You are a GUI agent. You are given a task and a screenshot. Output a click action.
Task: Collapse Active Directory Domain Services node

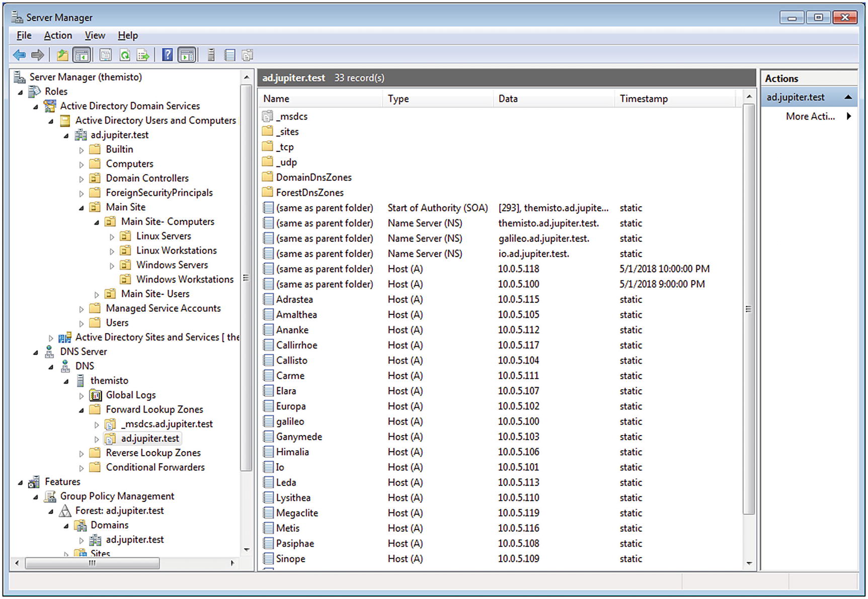36,107
